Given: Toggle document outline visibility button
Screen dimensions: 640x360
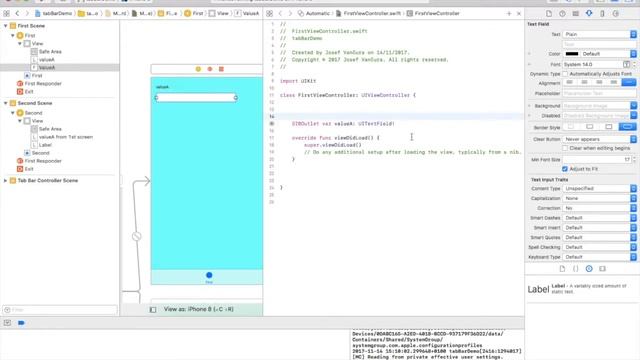Looking at the screenshot, I should coord(153,309).
